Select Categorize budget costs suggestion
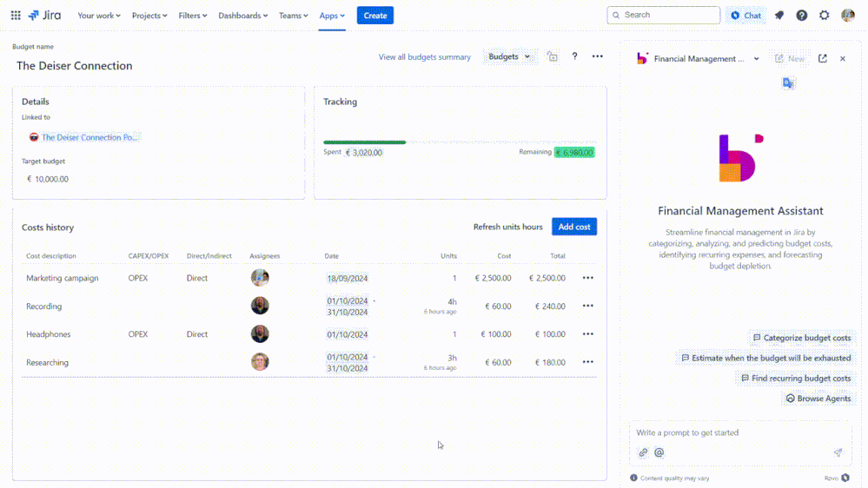The image size is (868, 488). [x=802, y=338]
